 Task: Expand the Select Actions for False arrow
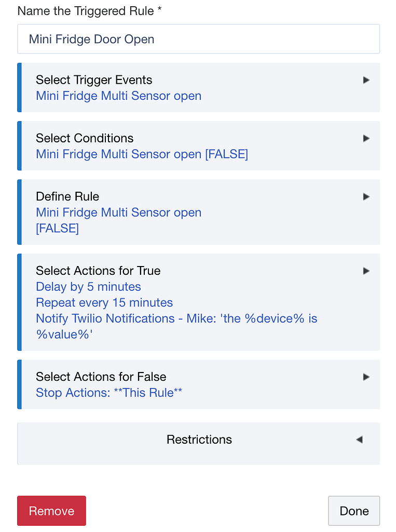point(366,377)
